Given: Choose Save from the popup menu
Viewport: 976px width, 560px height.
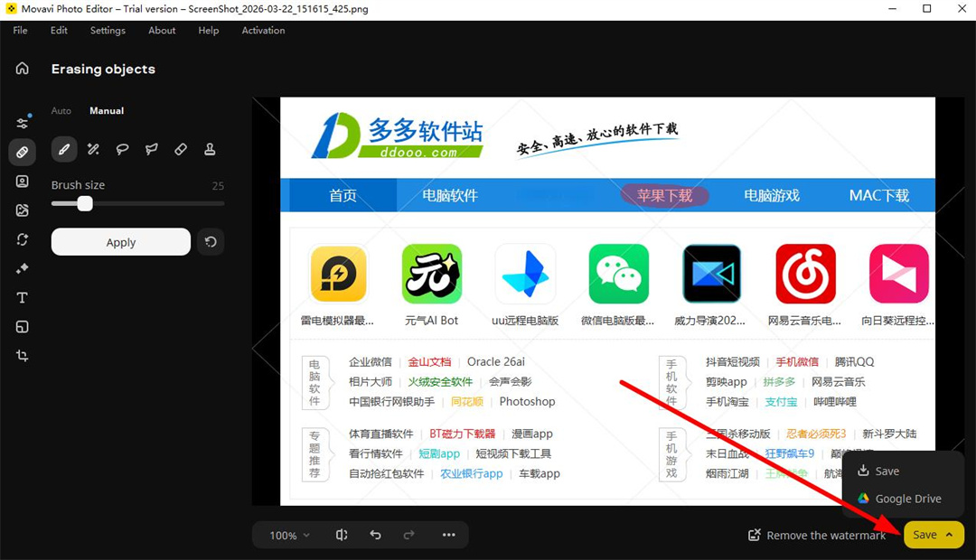Looking at the screenshot, I should [878, 471].
